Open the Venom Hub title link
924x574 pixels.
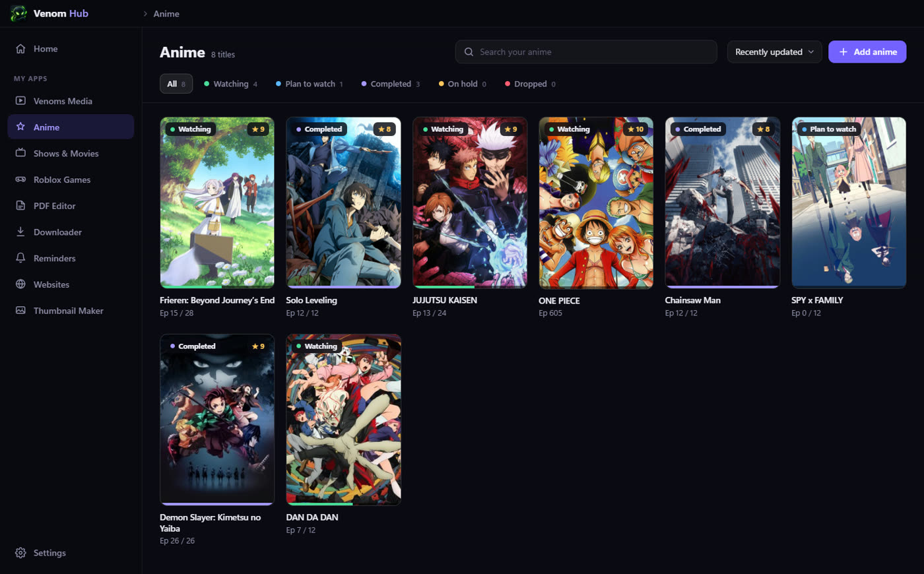click(x=61, y=13)
